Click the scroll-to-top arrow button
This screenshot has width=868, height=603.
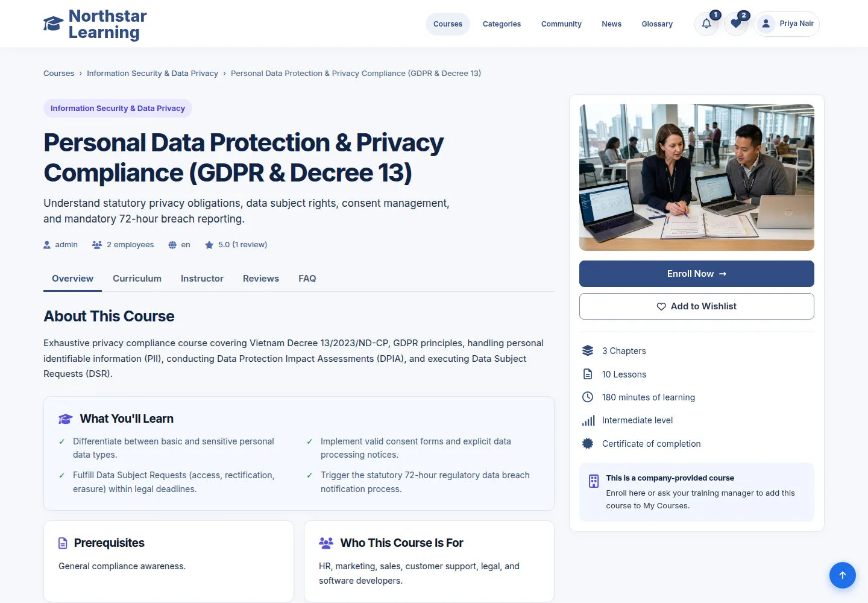[x=843, y=575]
